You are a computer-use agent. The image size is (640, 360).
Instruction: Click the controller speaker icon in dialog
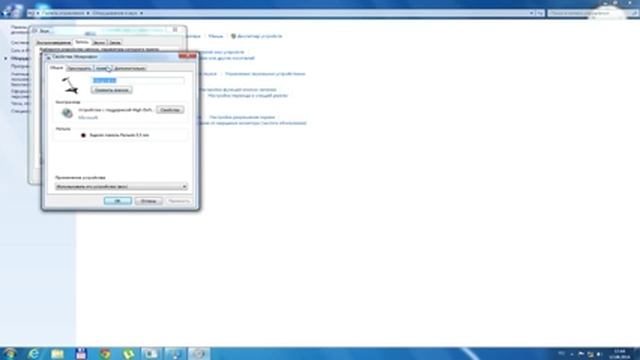pos(67,113)
